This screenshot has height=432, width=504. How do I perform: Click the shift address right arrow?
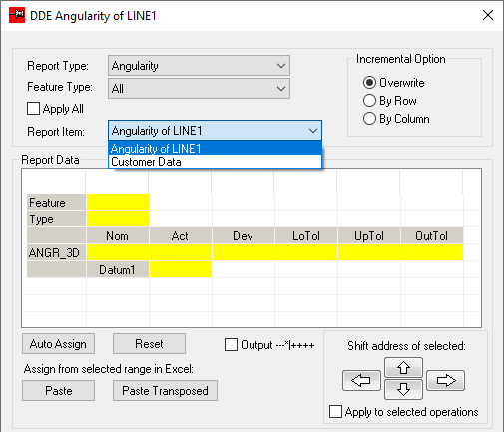point(446,380)
